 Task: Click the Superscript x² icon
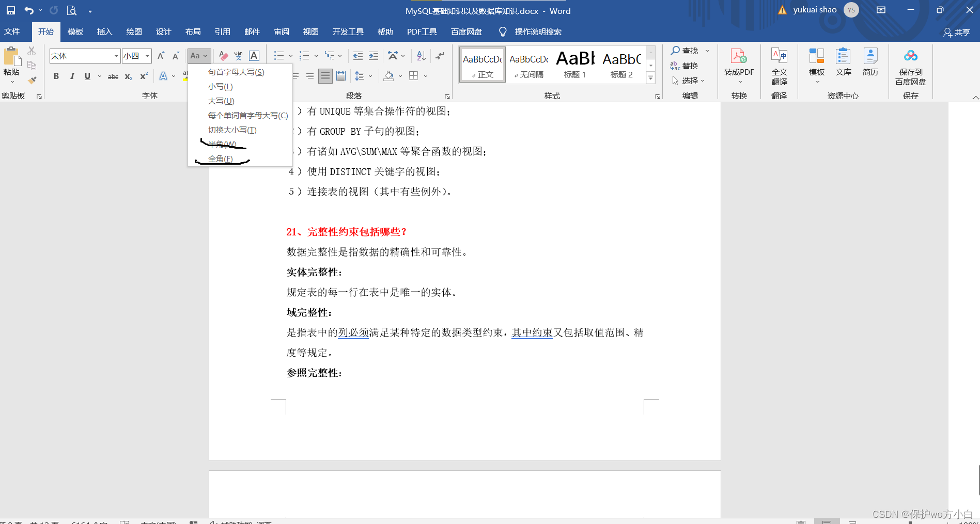coord(144,76)
